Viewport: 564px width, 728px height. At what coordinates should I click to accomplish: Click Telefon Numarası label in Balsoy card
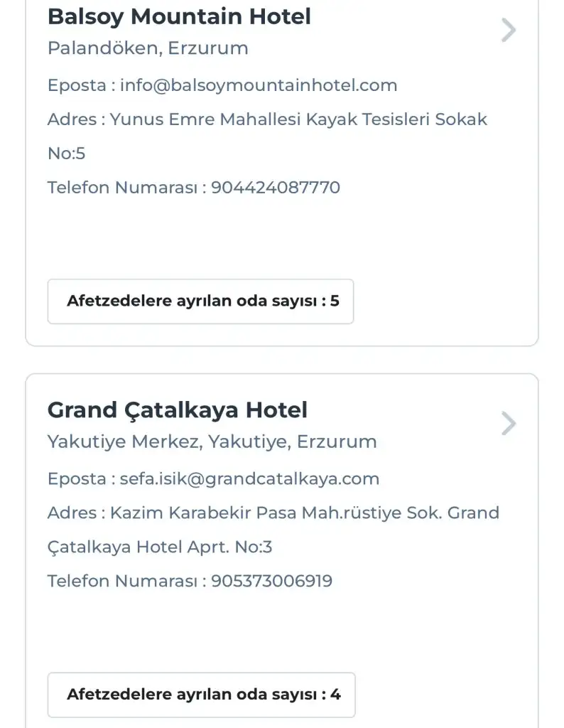pos(123,188)
